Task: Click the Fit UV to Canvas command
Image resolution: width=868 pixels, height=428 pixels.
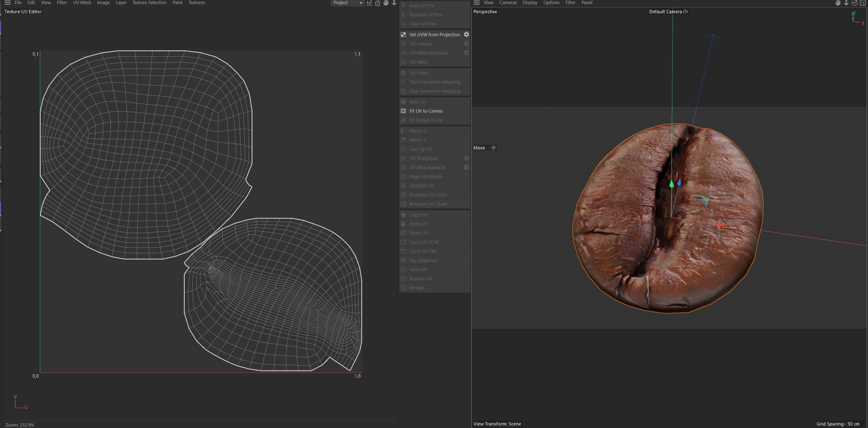Action: tap(426, 111)
